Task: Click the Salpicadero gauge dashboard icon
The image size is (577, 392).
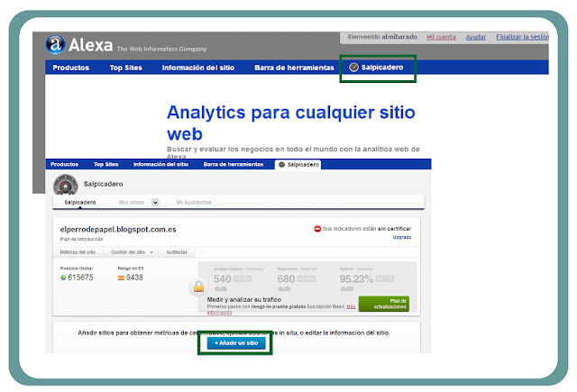Action: pyautogui.click(x=66, y=185)
